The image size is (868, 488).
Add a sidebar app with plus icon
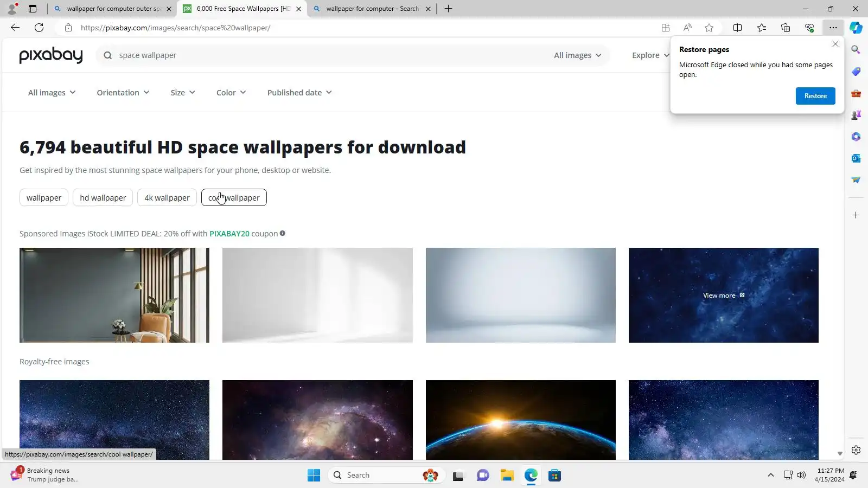coord(856,215)
